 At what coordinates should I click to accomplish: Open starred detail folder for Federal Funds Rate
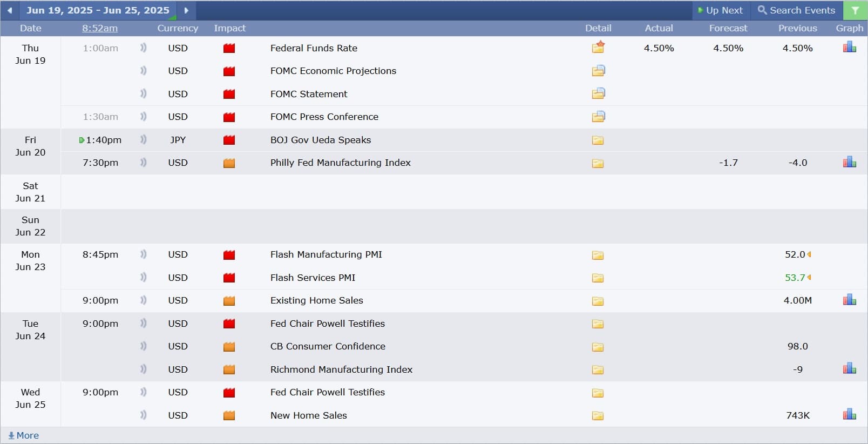[x=598, y=47]
